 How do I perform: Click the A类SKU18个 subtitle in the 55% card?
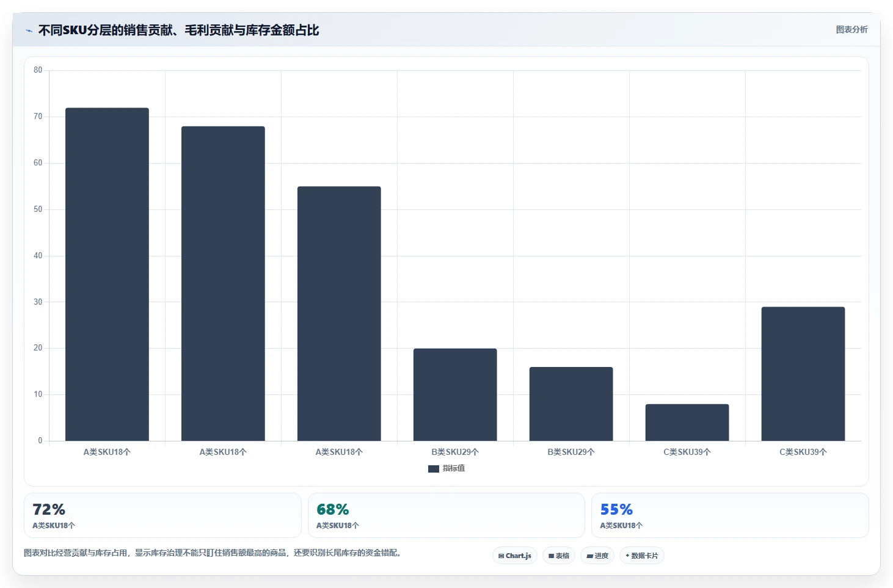click(x=621, y=526)
